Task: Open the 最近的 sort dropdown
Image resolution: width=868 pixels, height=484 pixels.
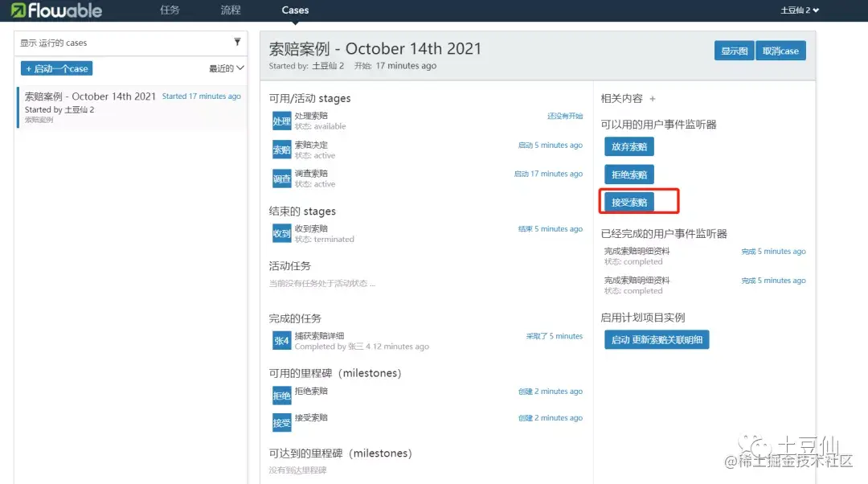Action: (226, 68)
